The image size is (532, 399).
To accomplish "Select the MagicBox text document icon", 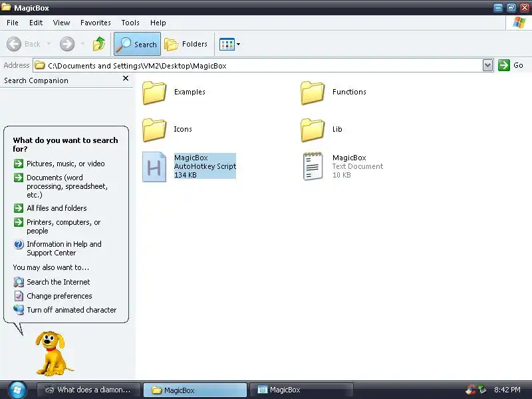I will click(x=313, y=166).
